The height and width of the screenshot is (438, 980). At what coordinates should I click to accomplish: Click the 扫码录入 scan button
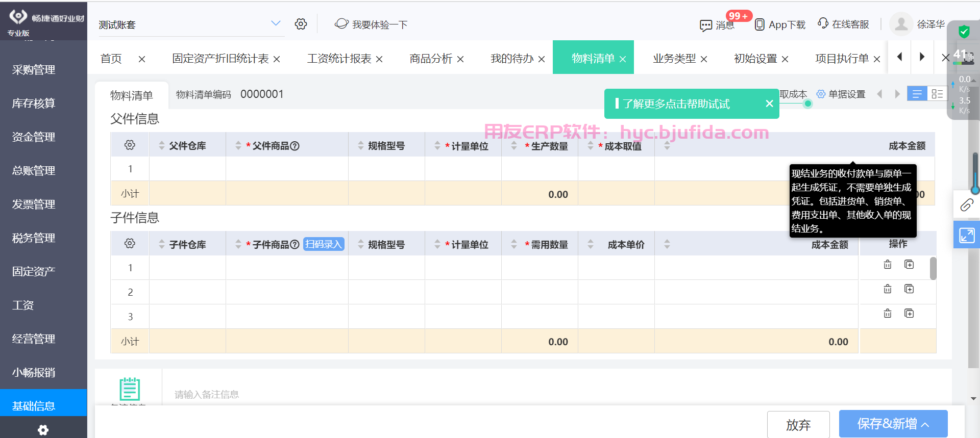point(324,244)
